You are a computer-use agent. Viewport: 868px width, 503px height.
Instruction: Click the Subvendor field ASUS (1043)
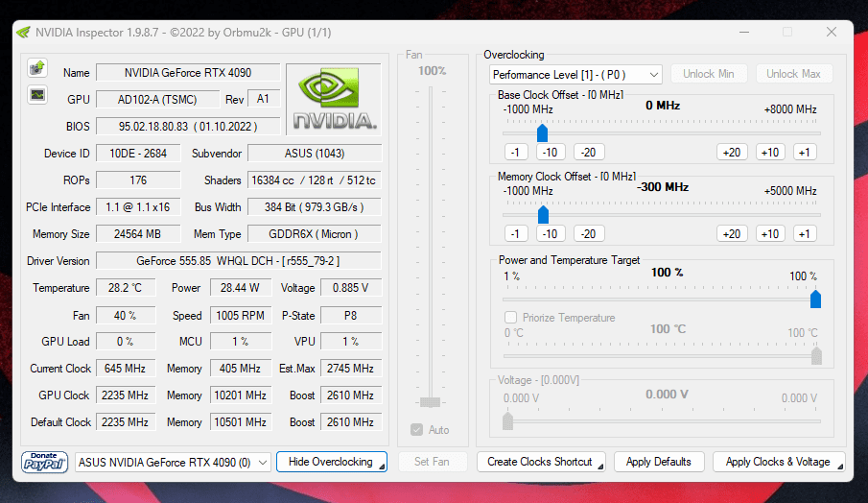point(315,154)
